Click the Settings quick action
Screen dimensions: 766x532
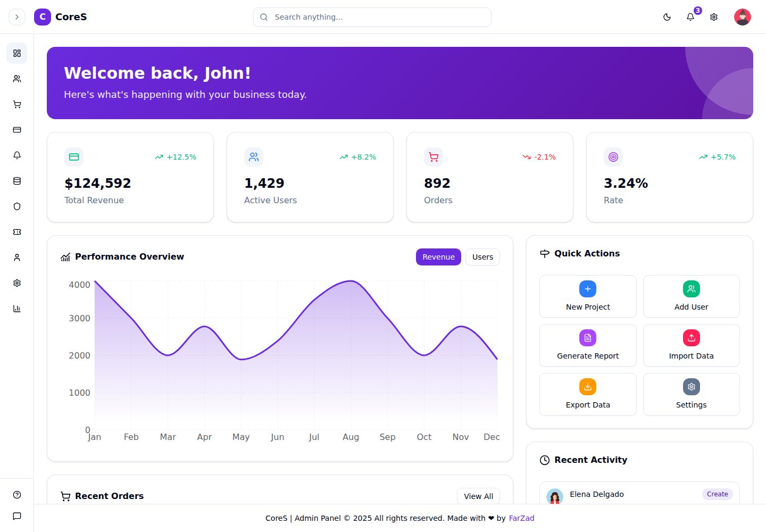692,394
